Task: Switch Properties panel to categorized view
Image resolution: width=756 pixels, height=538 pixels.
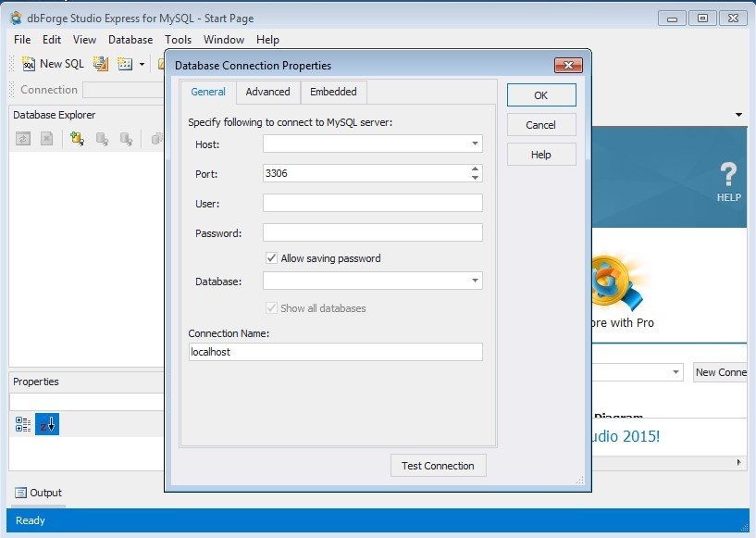Action: pos(22,425)
